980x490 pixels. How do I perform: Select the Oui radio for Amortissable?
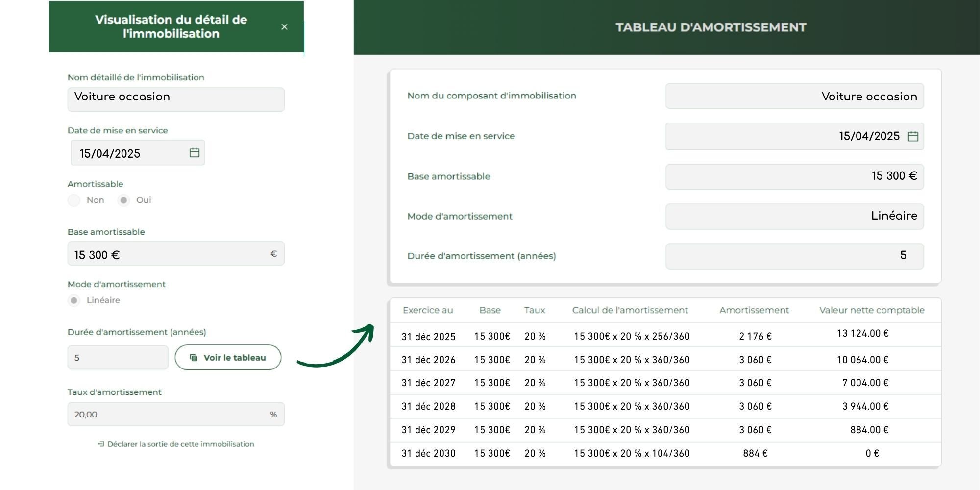tap(123, 200)
